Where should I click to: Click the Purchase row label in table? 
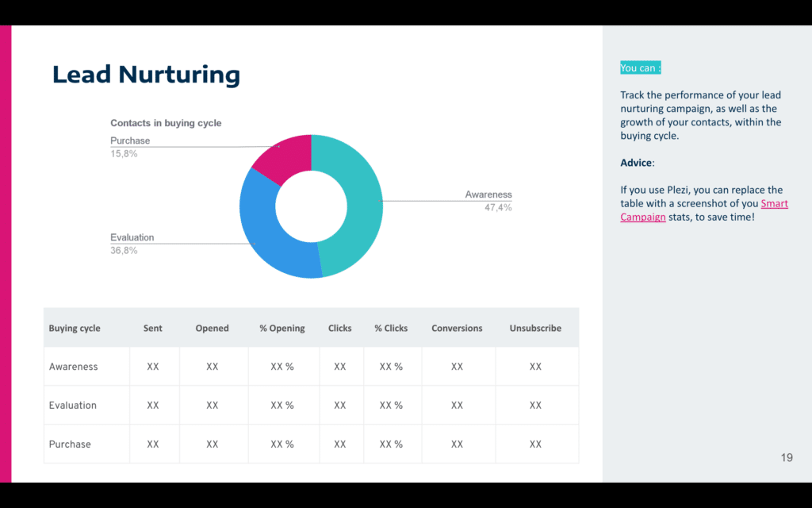tap(70, 444)
